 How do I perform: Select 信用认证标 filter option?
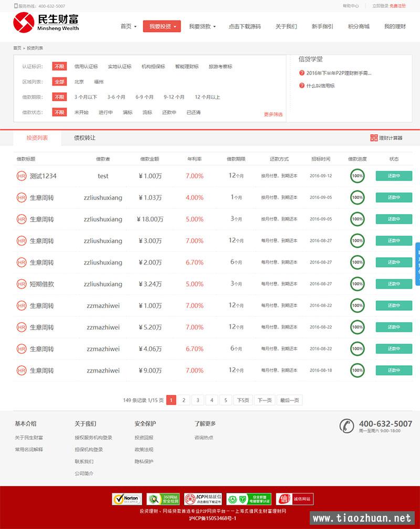[86, 67]
